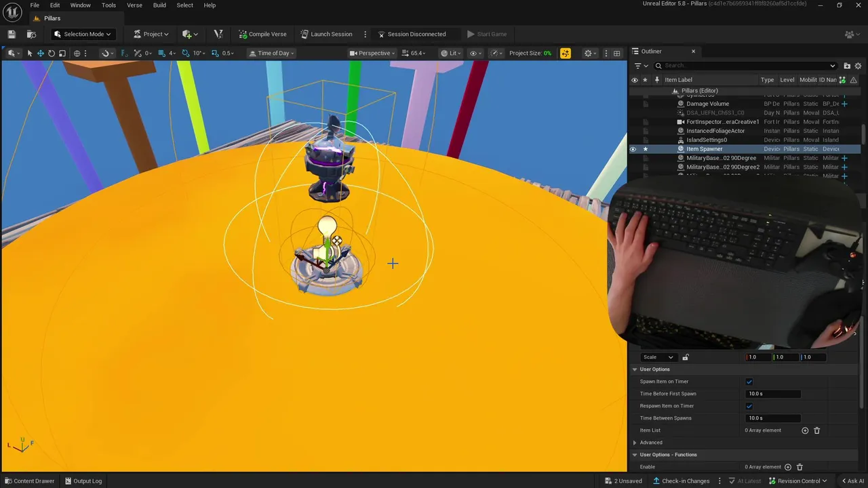Click the Start Game button
This screenshot has height=488, width=868.
click(487, 34)
